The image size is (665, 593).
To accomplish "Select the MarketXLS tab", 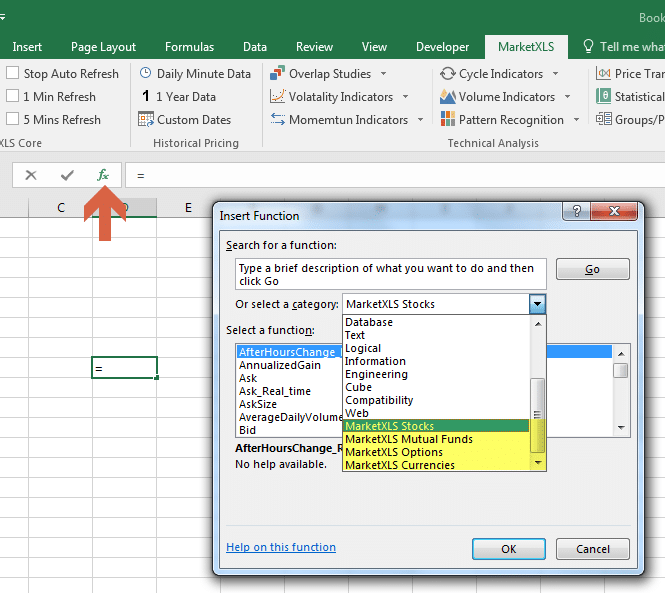I will point(526,47).
